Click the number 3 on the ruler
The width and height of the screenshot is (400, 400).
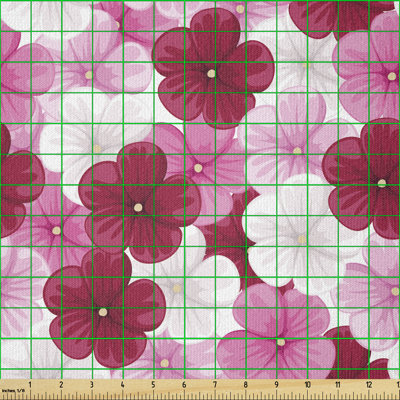coord(92,385)
